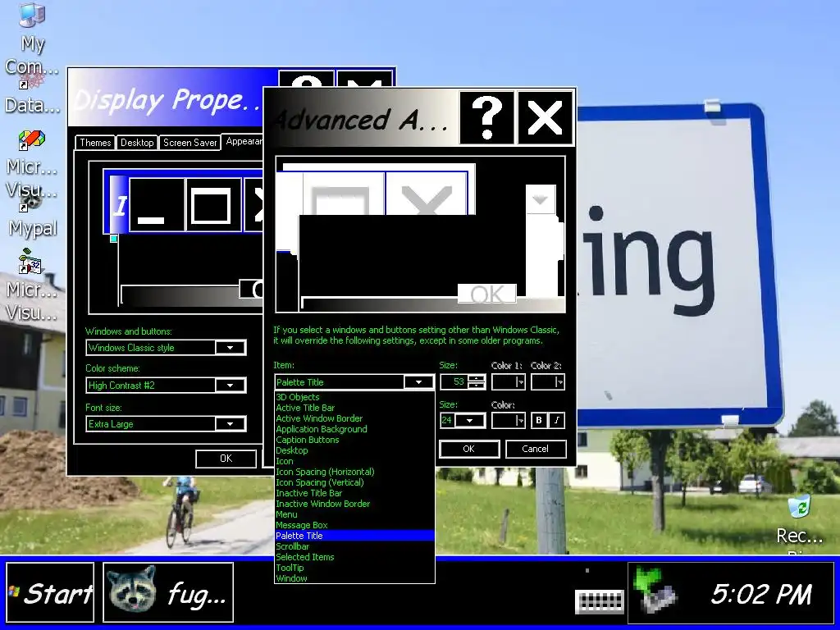Click the network tray icon

coord(654,591)
